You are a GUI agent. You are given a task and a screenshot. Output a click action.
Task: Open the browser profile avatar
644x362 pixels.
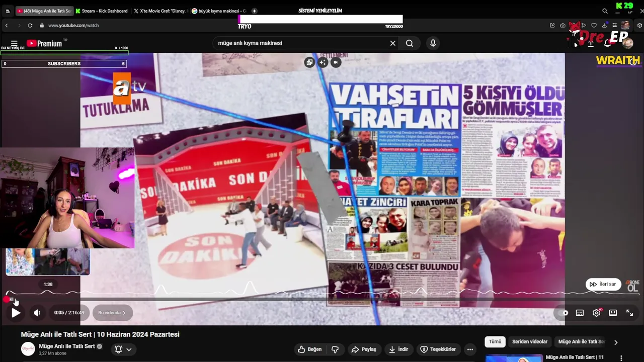(625, 25)
